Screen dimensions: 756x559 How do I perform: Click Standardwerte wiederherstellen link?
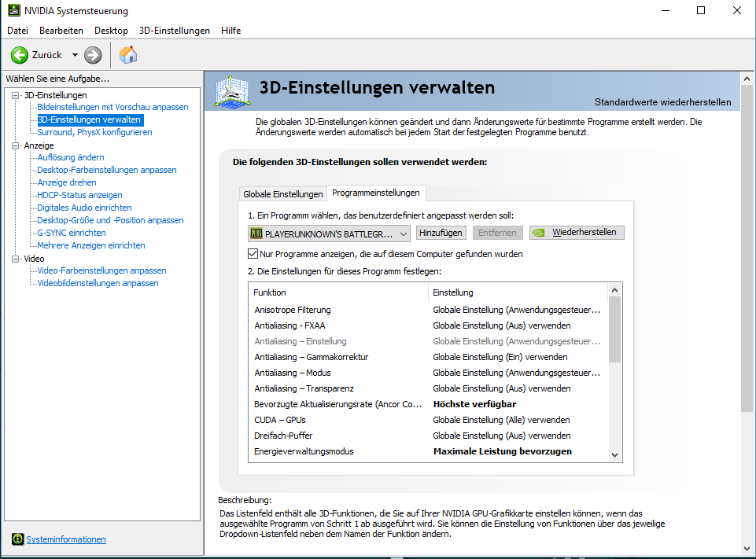coord(662,102)
